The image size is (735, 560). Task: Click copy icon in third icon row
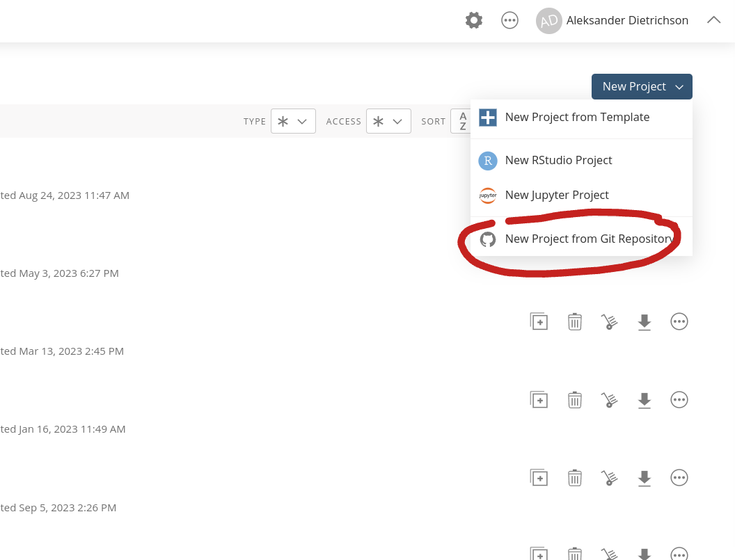[539, 477]
